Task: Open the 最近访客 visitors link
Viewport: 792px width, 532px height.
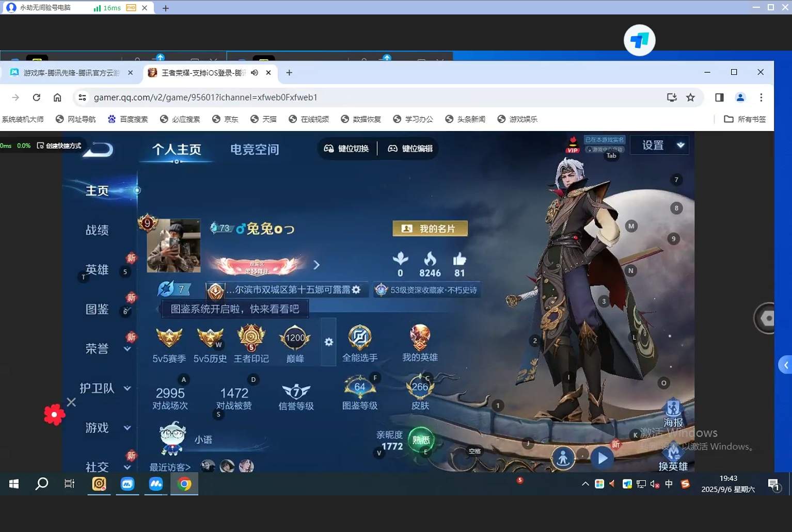Action: (170, 467)
